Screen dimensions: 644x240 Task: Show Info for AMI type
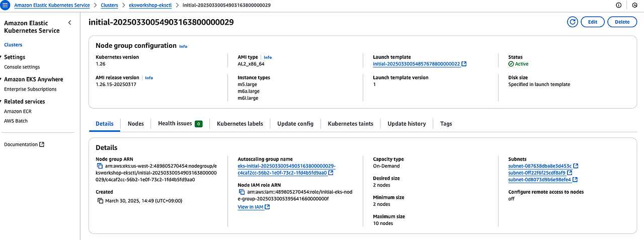pyautogui.click(x=268, y=57)
